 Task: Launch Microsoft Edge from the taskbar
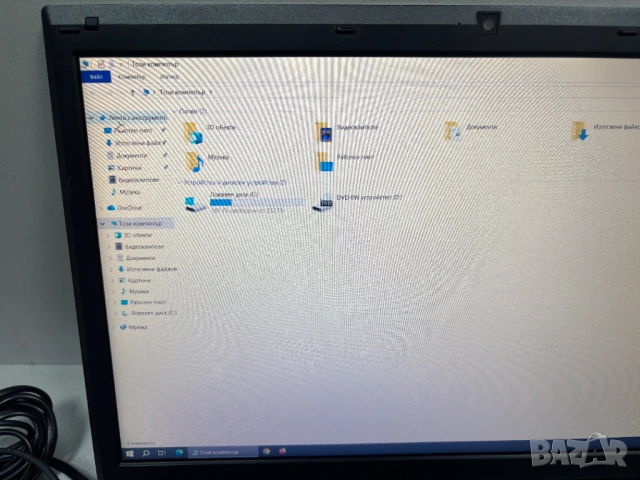(x=179, y=452)
